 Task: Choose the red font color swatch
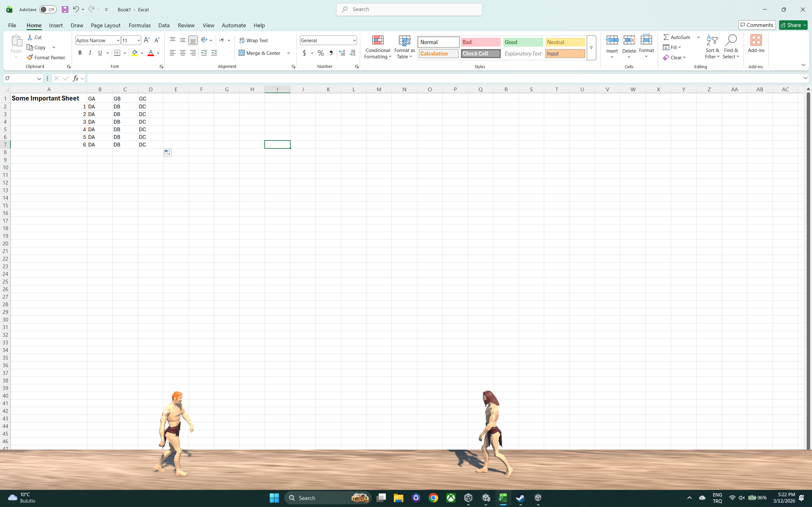(150, 54)
